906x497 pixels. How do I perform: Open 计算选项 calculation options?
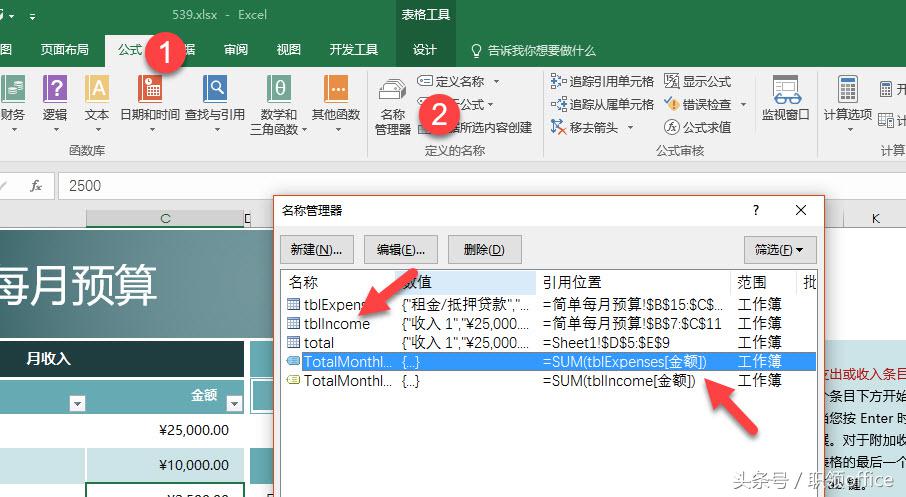click(x=848, y=103)
